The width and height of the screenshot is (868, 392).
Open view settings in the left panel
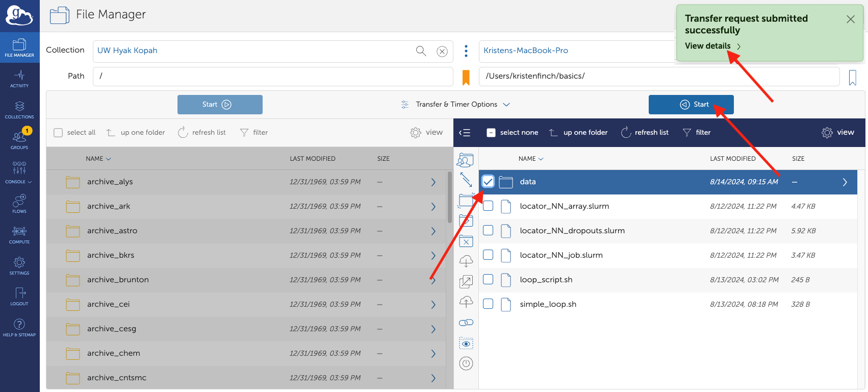click(x=426, y=133)
